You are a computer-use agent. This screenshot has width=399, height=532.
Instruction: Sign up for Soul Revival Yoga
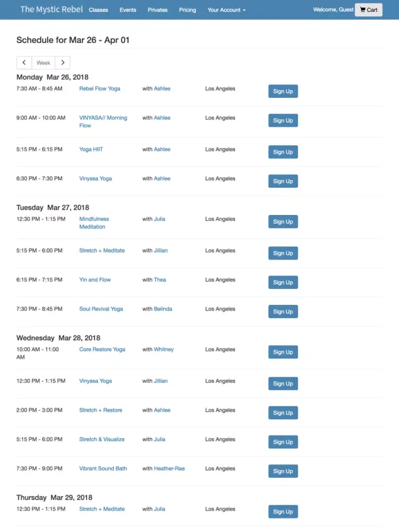(x=283, y=312)
